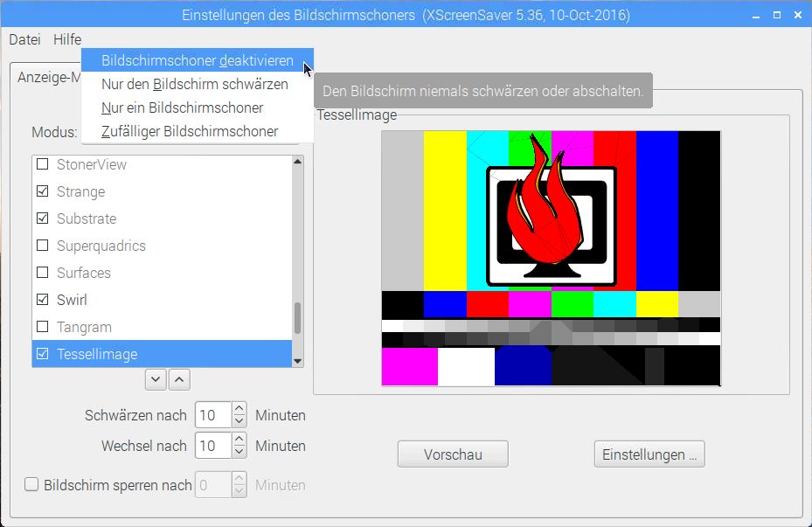Uncheck the Substrate screensaver

[x=43, y=218]
